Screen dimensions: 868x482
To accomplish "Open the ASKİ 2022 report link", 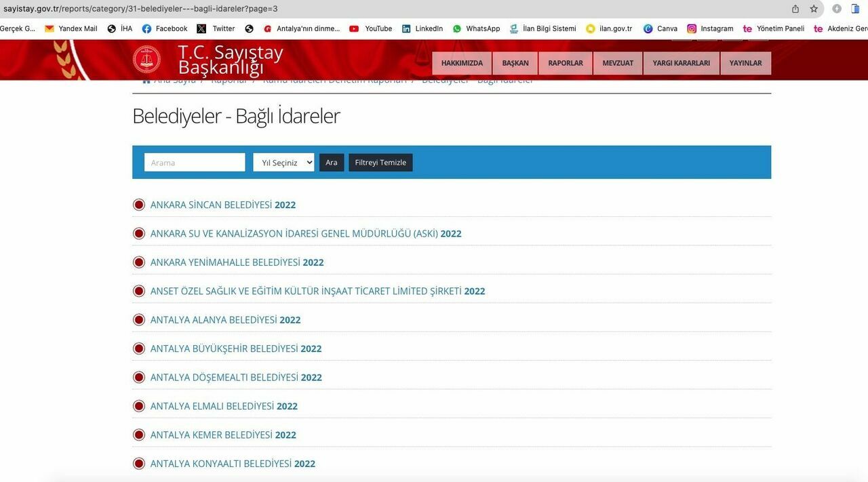I will coord(306,233).
